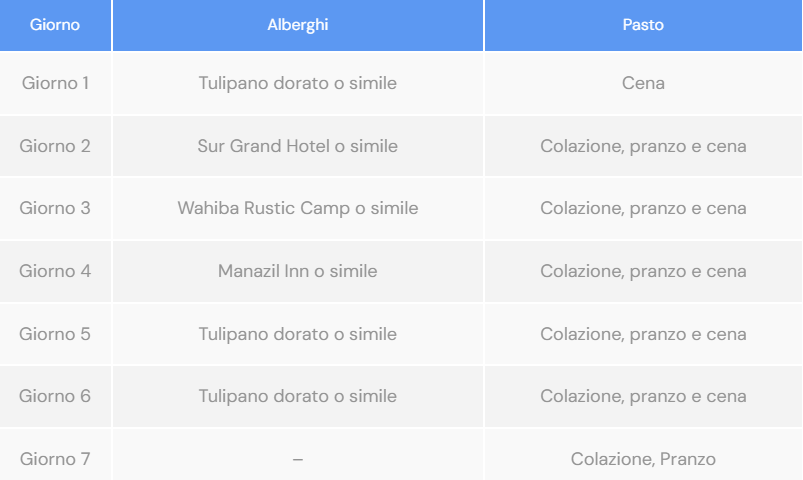Select the Giorno 7 cell

[x=55, y=458]
